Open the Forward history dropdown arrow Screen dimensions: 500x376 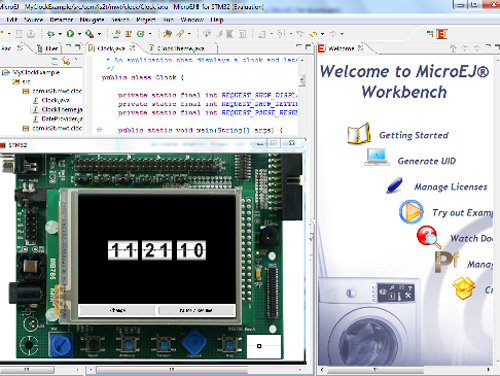coord(342,34)
